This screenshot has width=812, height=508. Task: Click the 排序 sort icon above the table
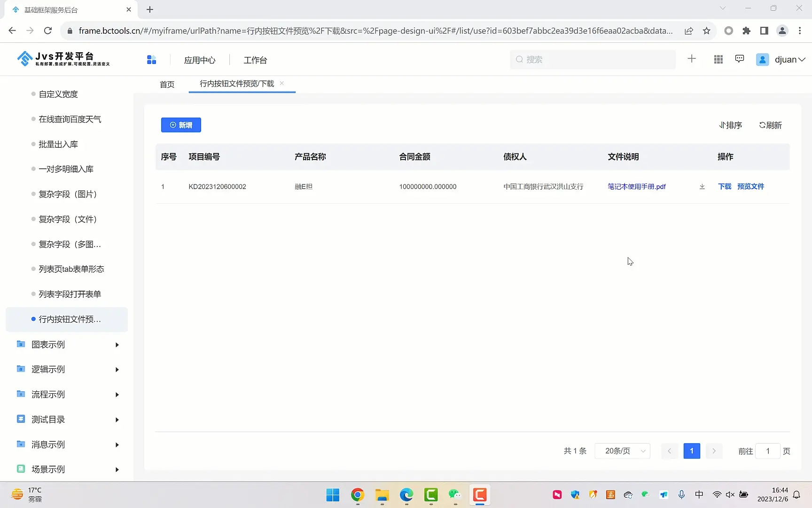(730, 125)
